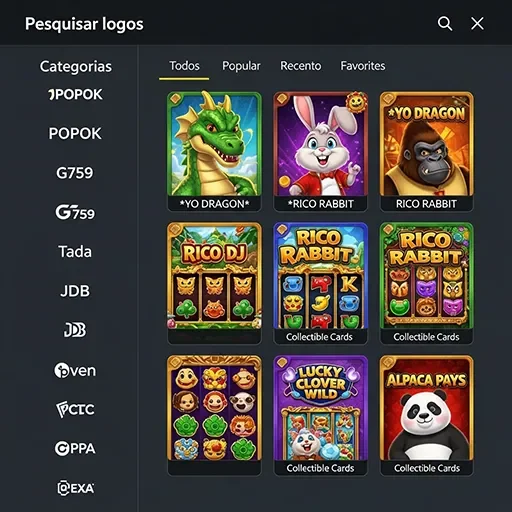
Task: Select the stylized JDB logo category
Action: [x=75, y=330]
